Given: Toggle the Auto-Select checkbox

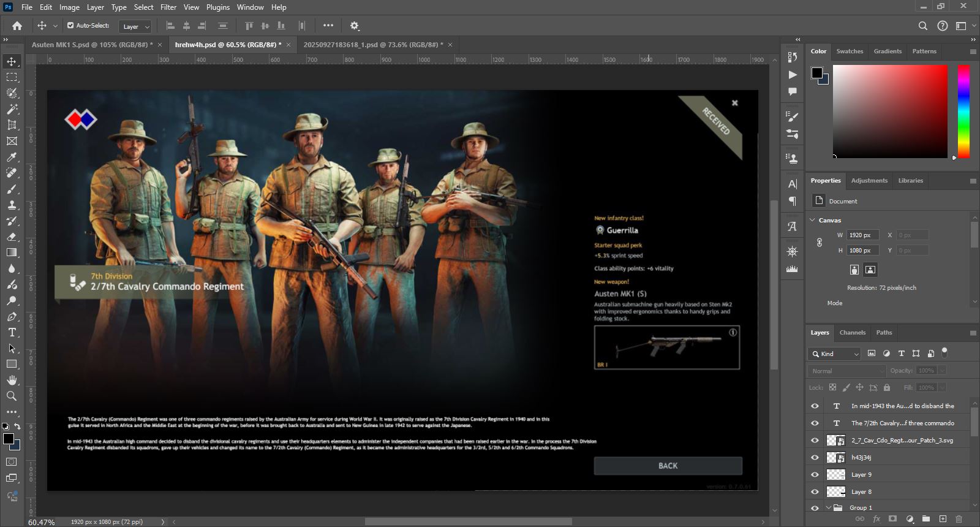Looking at the screenshot, I should point(70,26).
